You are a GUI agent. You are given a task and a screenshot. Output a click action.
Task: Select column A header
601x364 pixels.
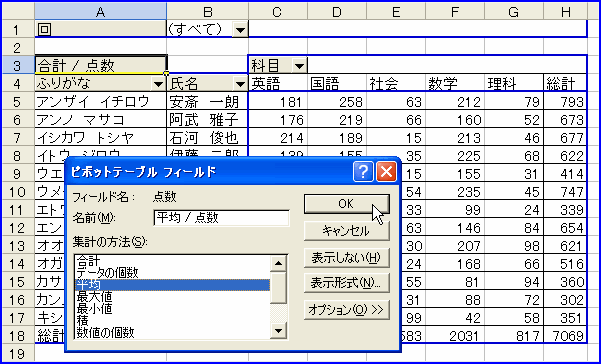pos(100,11)
